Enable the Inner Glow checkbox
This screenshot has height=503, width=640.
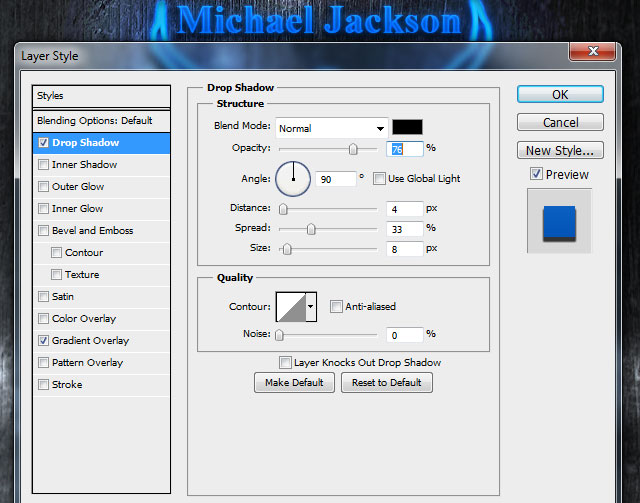43,209
